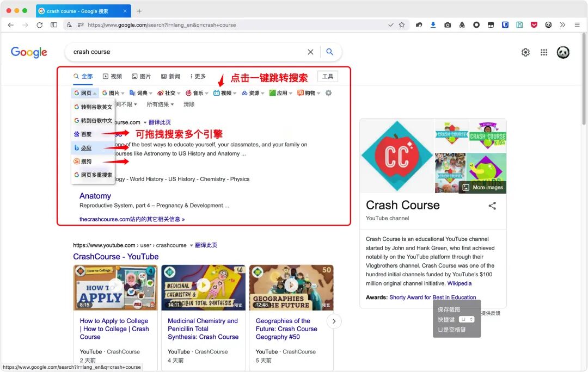
Task: Click the Google logo
Action: [29, 52]
